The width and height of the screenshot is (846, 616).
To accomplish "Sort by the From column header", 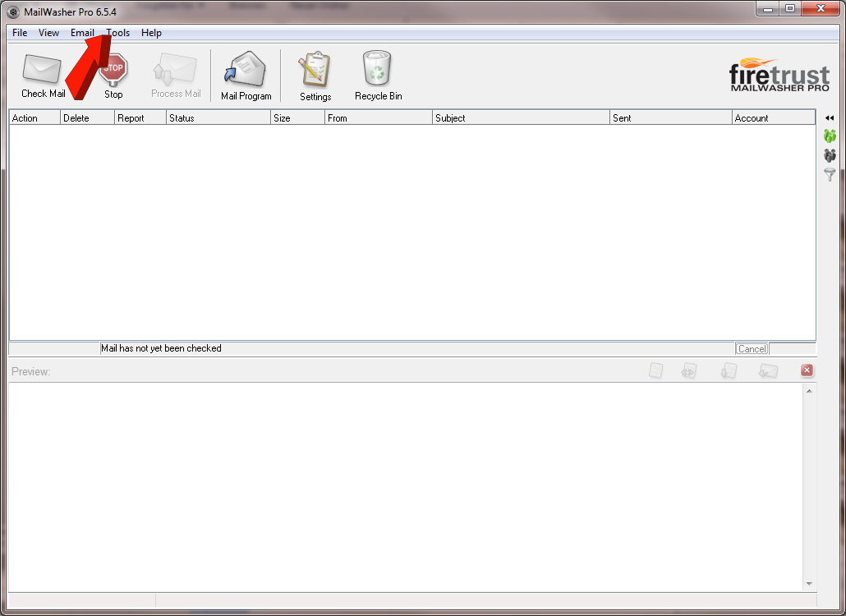I will (x=378, y=117).
